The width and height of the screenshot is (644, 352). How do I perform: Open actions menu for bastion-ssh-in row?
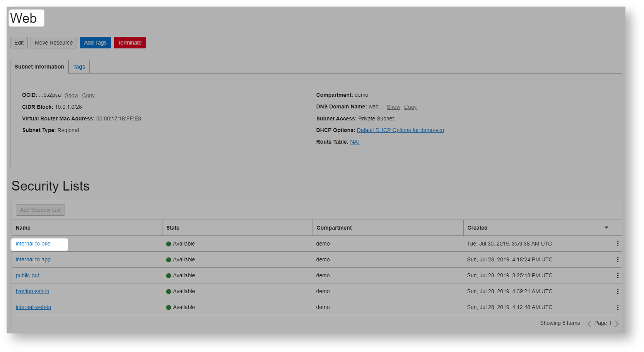coord(618,292)
